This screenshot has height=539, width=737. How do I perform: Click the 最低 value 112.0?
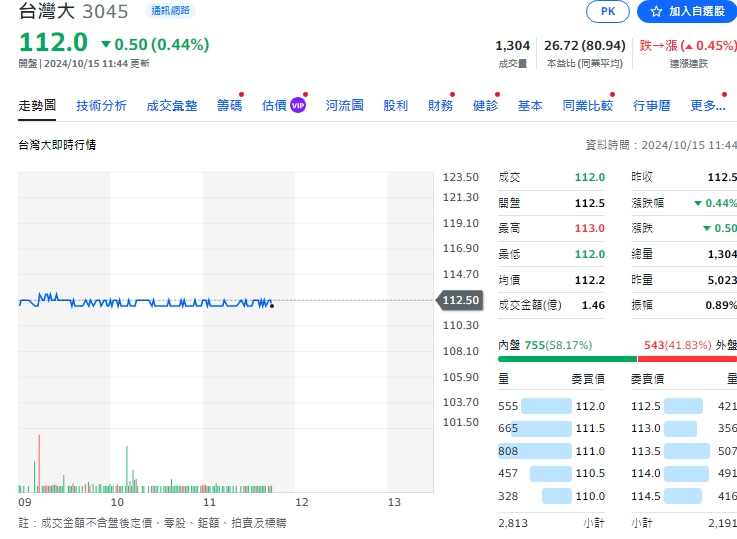(x=589, y=254)
